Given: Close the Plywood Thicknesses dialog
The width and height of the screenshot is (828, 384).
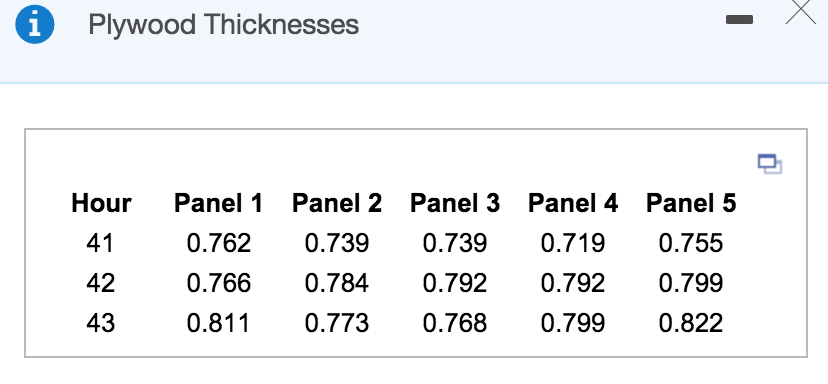Looking at the screenshot, I should pos(801,11).
